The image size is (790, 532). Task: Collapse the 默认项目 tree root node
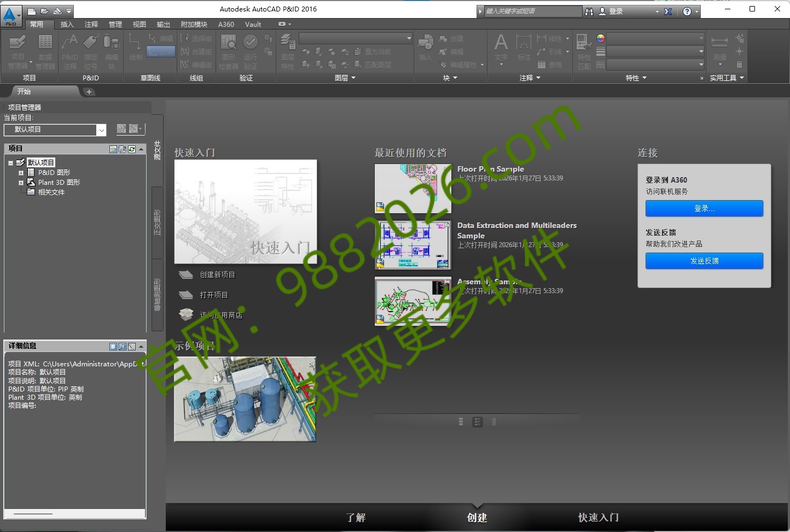coord(10,163)
